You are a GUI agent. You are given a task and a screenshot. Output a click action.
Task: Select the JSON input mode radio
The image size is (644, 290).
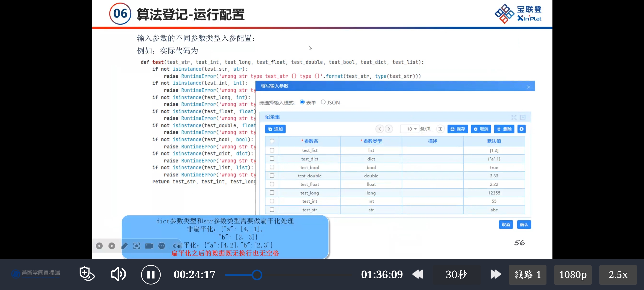(x=323, y=102)
